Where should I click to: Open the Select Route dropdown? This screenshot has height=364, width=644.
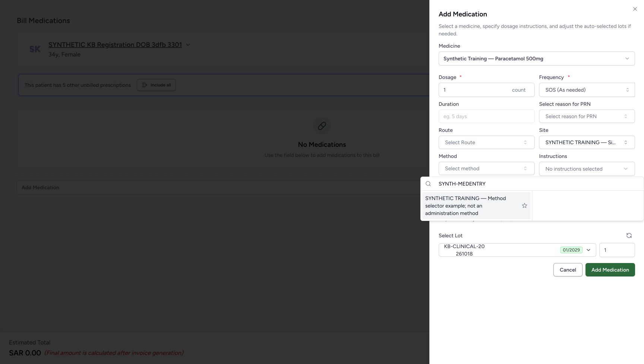(486, 142)
